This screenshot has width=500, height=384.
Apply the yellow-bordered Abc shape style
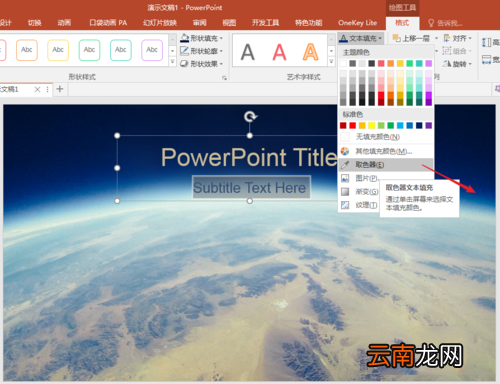[58, 50]
